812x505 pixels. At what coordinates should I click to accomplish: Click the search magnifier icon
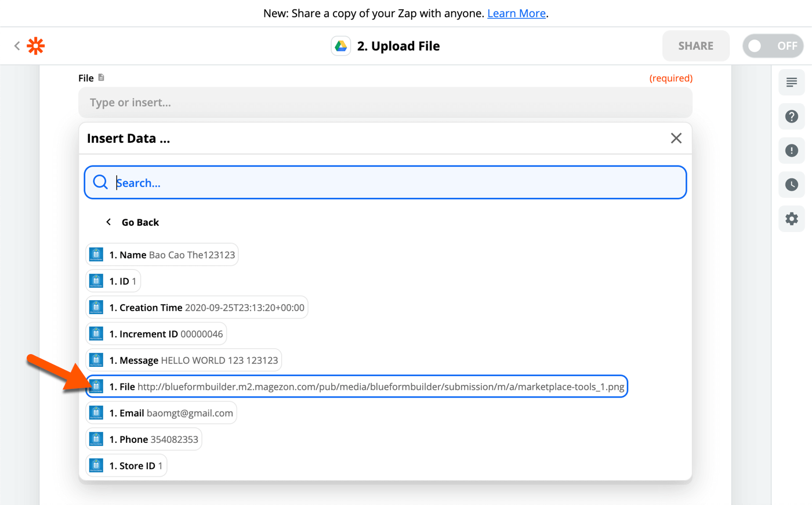tap(100, 182)
